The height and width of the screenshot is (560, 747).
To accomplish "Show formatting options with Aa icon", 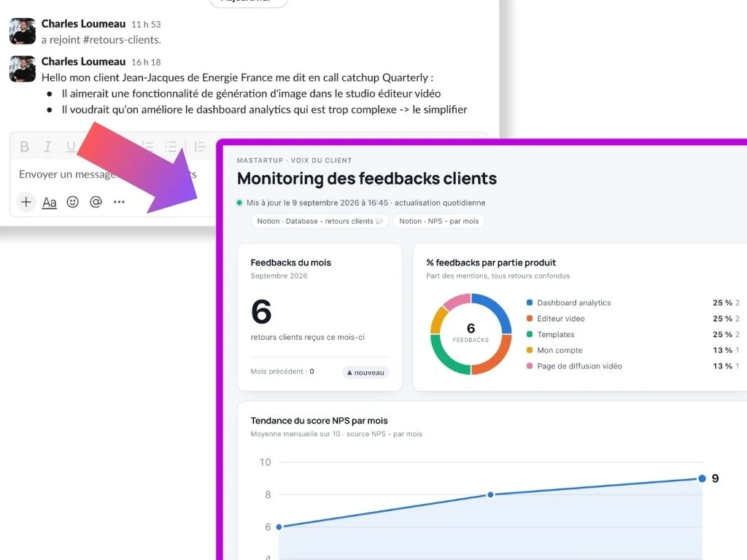I will 49,203.
